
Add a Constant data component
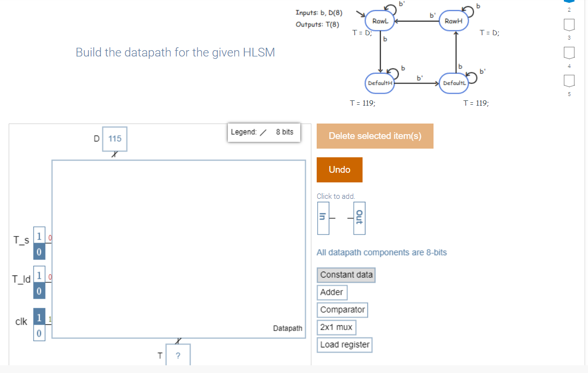click(x=346, y=275)
